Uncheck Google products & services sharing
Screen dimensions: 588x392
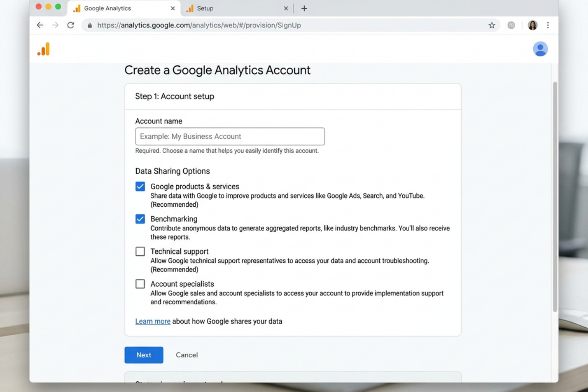pos(140,186)
